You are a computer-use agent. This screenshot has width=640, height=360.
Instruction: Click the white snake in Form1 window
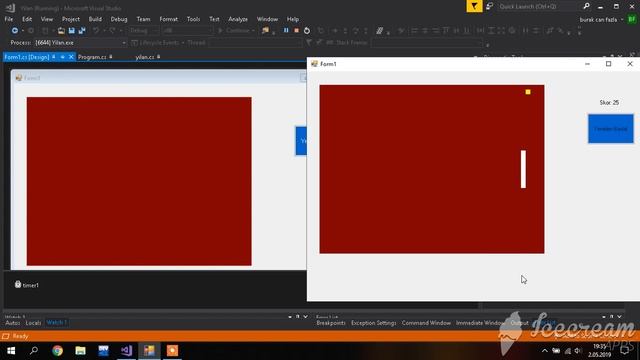click(523, 169)
